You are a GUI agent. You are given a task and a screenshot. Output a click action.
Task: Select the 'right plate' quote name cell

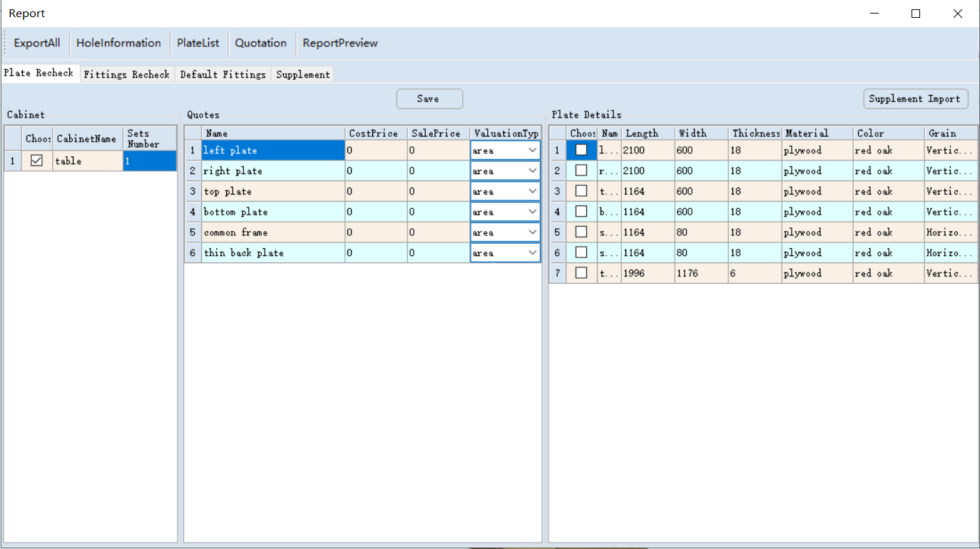[273, 171]
